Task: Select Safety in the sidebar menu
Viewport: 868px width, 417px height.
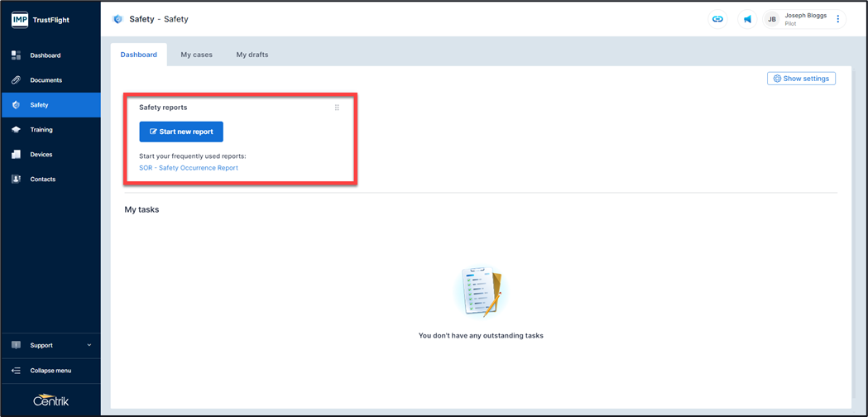Action: click(x=39, y=105)
